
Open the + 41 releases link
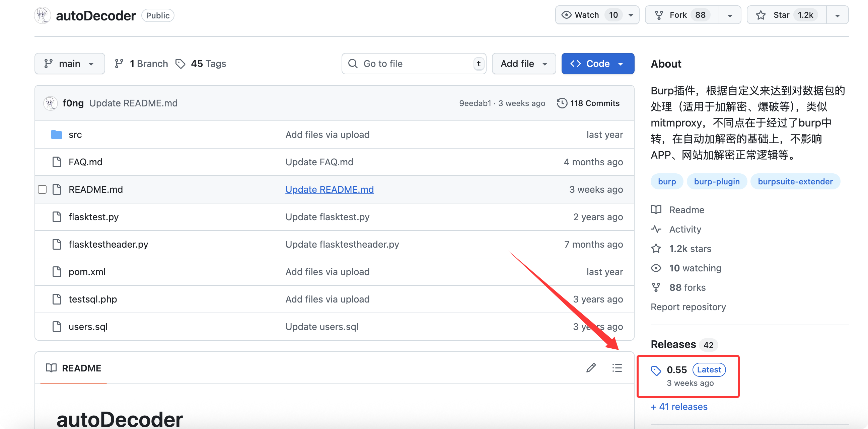point(679,407)
